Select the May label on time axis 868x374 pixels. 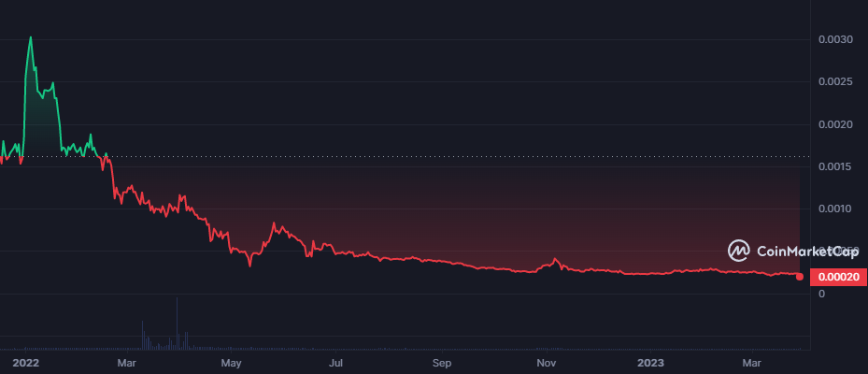[x=232, y=360]
